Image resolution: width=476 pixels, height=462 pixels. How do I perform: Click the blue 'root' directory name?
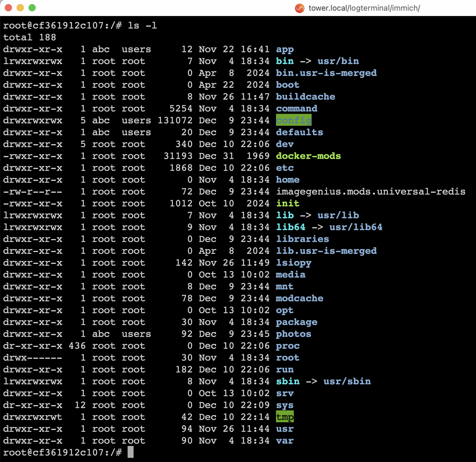coord(288,358)
